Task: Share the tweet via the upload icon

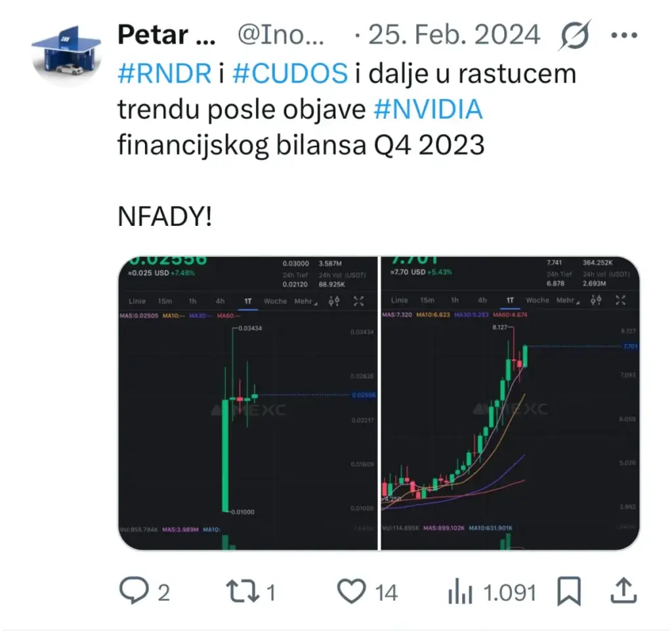Action: tap(623, 592)
